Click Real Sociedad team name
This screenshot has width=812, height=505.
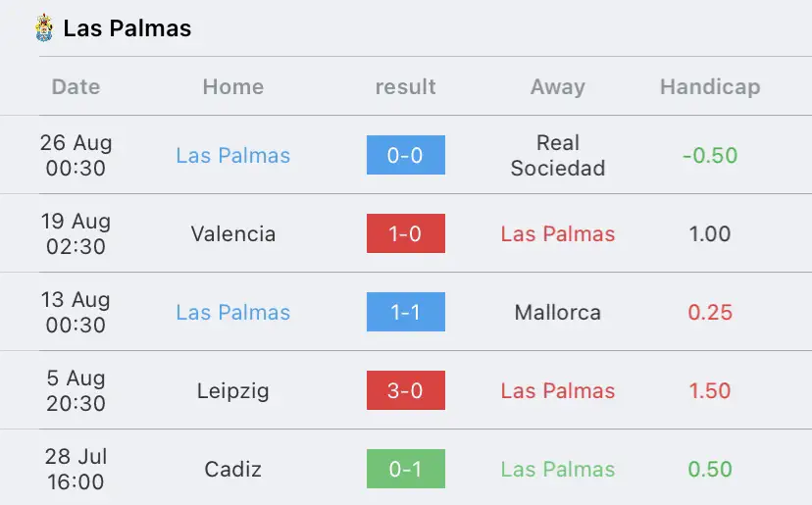(558, 155)
